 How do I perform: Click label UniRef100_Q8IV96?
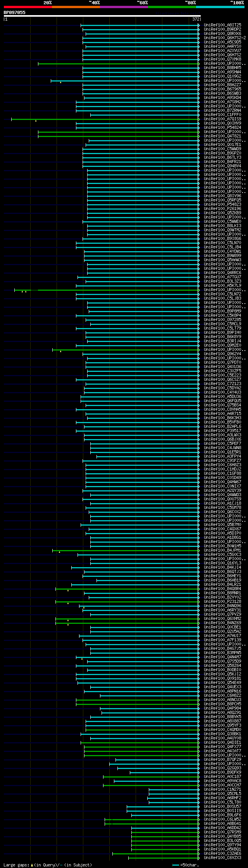pyautogui.click(x=222, y=196)
